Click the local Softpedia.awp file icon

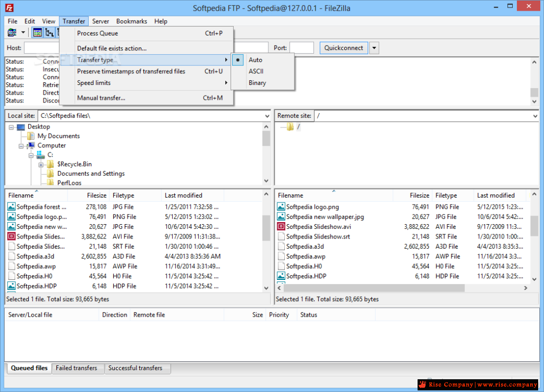(12, 267)
